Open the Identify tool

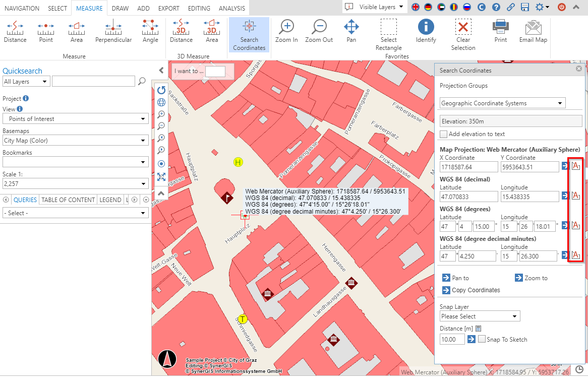pyautogui.click(x=426, y=31)
